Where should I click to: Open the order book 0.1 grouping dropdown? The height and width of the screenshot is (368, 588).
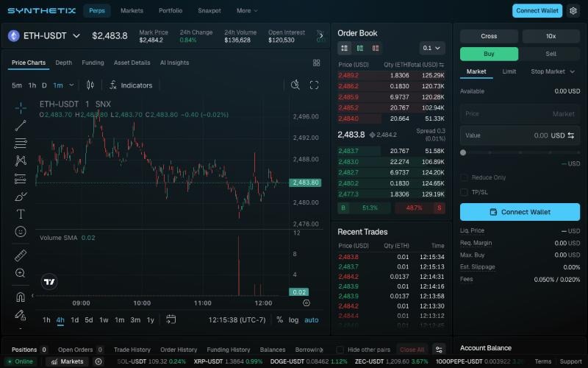pos(431,48)
